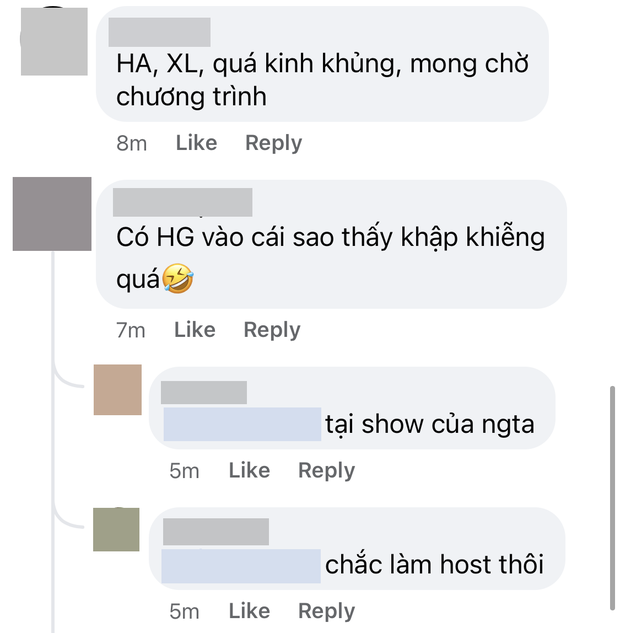
Task: Open the tagged name before "tại show của ngta"
Action: 242,424
